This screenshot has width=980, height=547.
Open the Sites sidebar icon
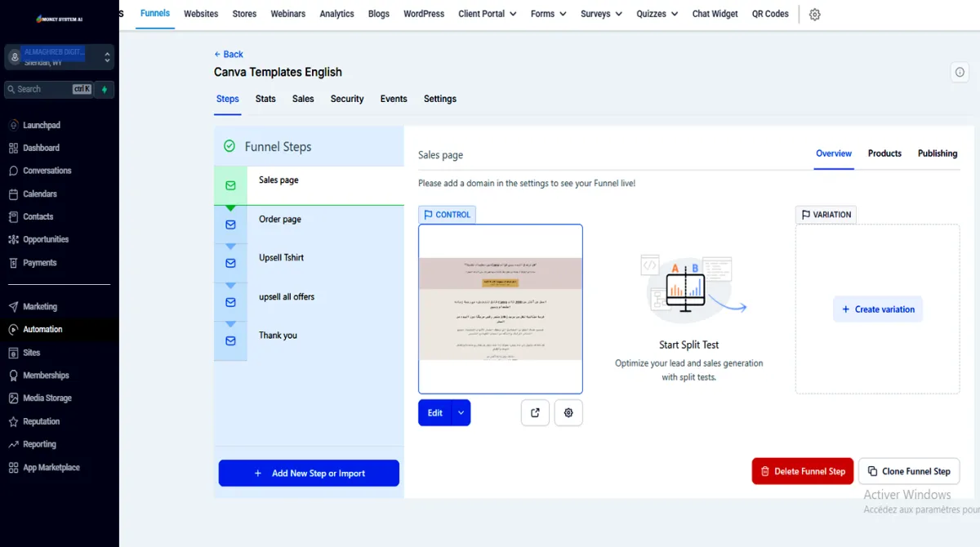coord(13,353)
